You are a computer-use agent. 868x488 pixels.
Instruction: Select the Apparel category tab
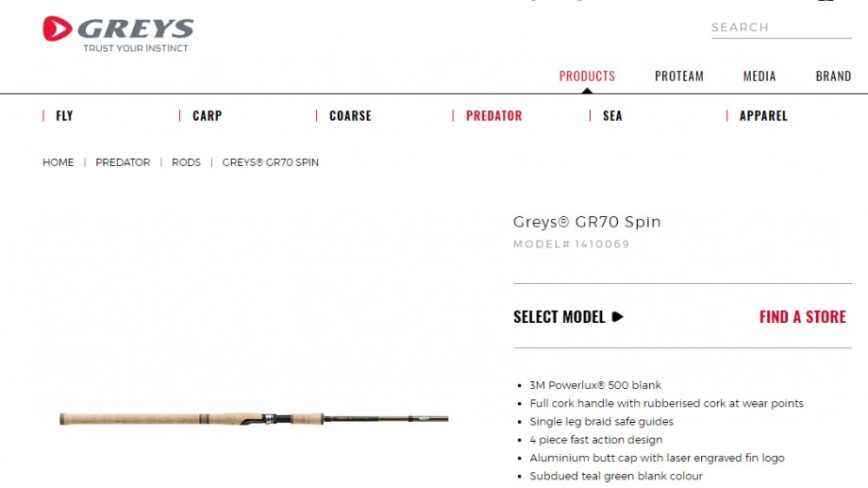click(763, 116)
